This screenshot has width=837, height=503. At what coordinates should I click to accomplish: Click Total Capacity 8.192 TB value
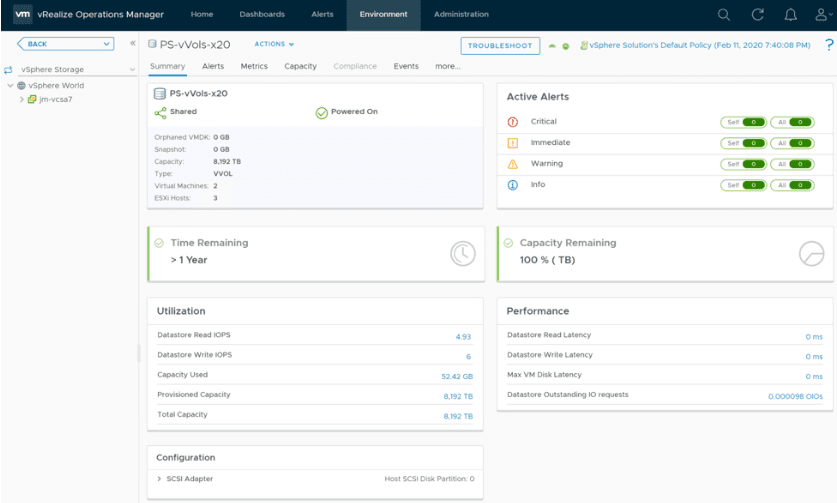click(458, 416)
